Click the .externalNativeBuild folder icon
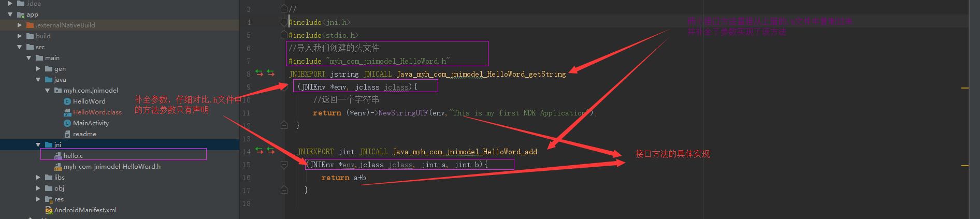Viewport: 980px width, 219px height. 30,25
